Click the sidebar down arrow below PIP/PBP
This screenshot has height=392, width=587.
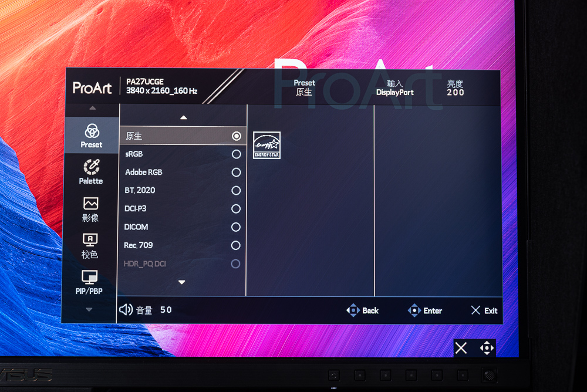coord(89,310)
